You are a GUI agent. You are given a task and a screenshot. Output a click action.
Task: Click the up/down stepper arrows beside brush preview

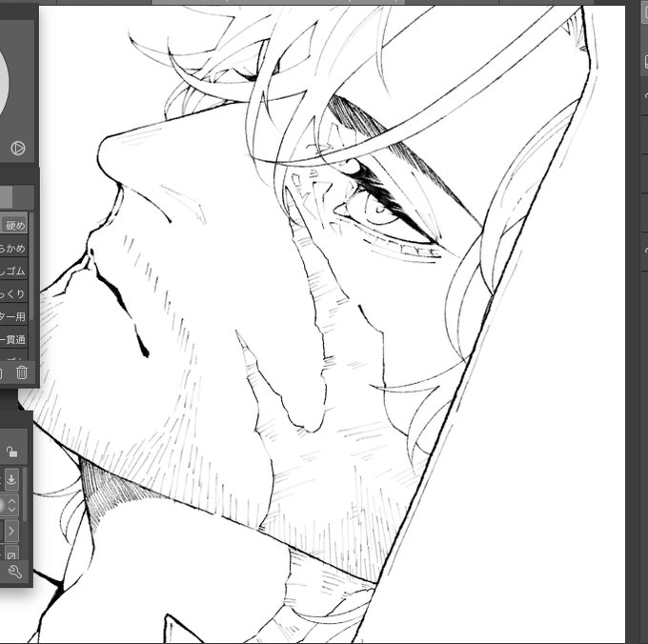click(x=11, y=505)
